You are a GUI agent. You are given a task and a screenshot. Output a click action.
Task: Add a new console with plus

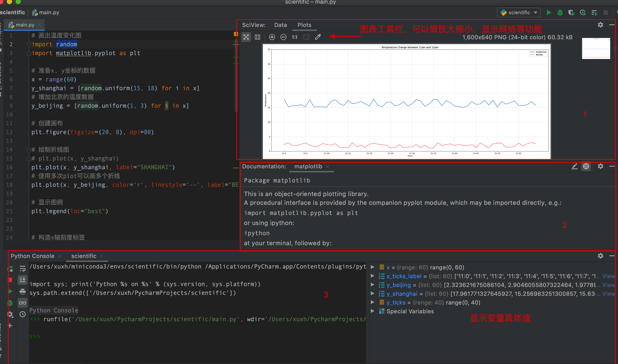(10, 326)
